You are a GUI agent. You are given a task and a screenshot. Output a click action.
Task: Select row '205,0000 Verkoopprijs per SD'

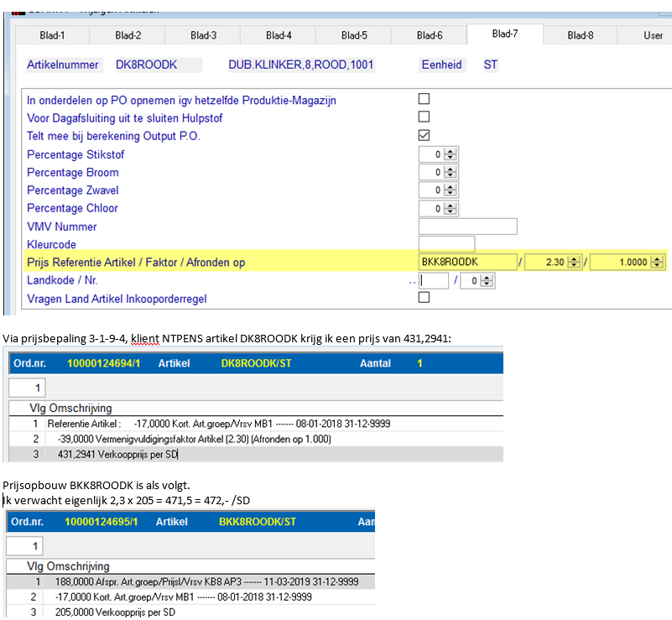pyautogui.click(x=190, y=612)
